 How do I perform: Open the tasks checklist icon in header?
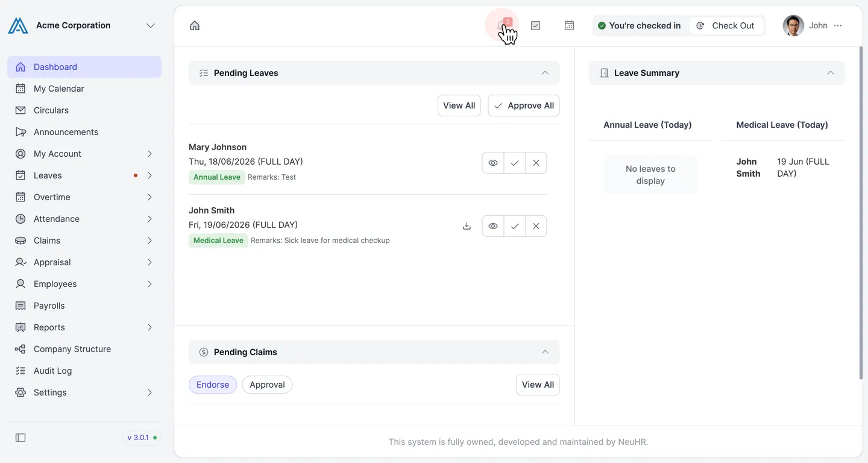pos(535,25)
